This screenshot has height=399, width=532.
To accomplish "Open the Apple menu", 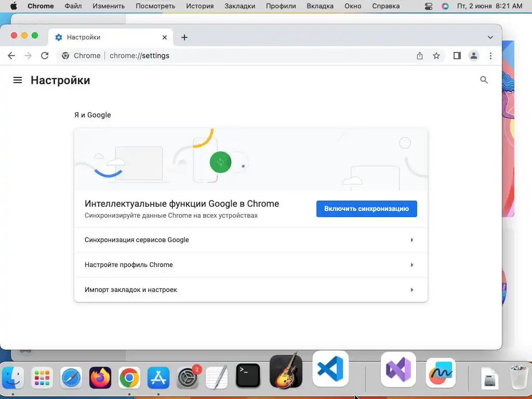I will 14,6.
